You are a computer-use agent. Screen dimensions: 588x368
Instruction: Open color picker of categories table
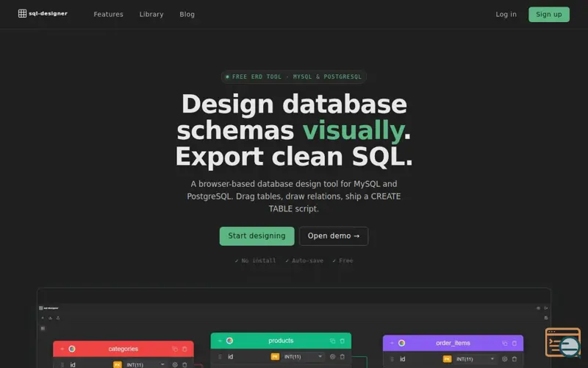click(72, 349)
